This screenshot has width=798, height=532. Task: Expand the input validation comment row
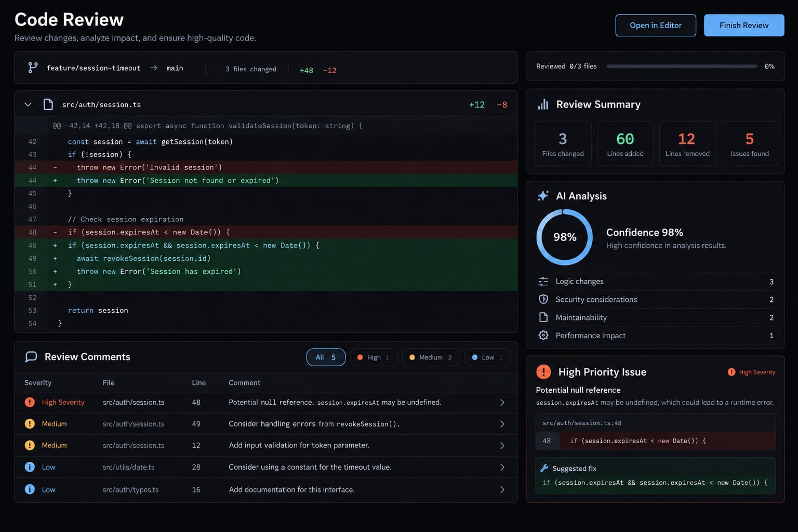tap(502, 446)
